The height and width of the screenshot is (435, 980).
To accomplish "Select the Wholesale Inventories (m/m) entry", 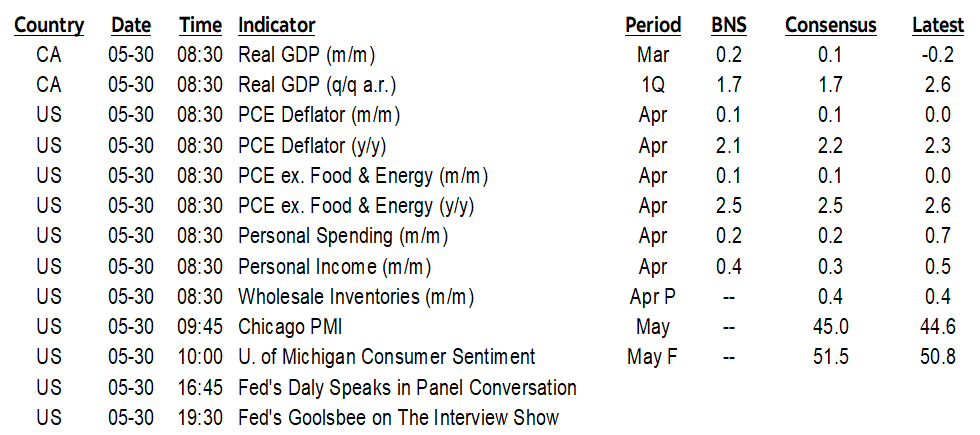I will 355,297.
